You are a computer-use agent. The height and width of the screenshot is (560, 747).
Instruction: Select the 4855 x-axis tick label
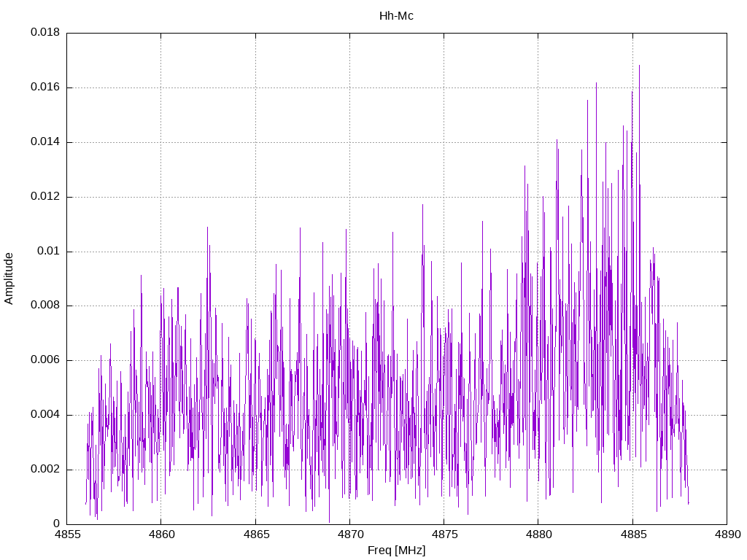point(67,536)
